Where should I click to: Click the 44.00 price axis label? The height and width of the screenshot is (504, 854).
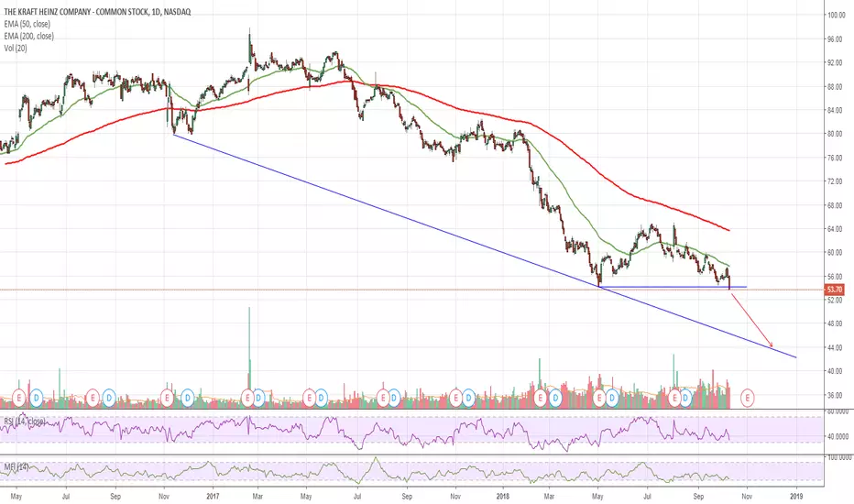(x=836, y=347)
